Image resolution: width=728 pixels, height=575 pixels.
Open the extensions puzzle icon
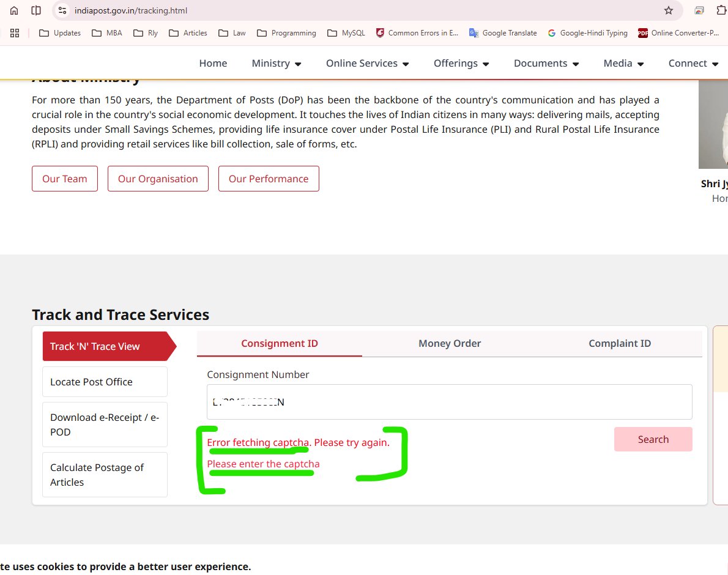(x=721, y=10)
